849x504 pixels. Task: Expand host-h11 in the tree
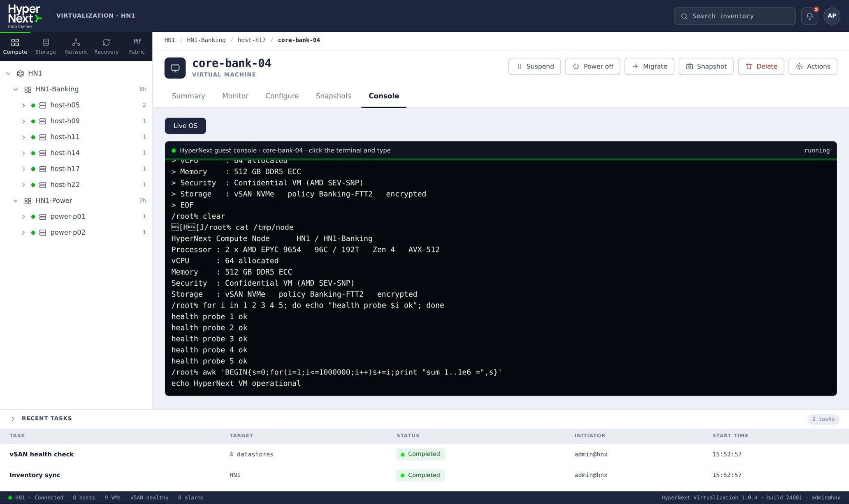click(x=23, y=137)
